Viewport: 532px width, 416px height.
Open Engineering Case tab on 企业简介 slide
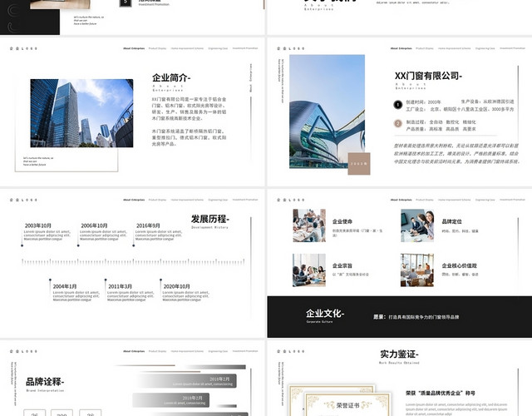[218, 48]
